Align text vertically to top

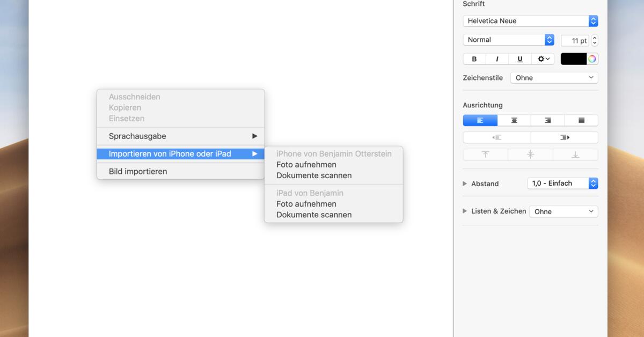tap(486, 155)
